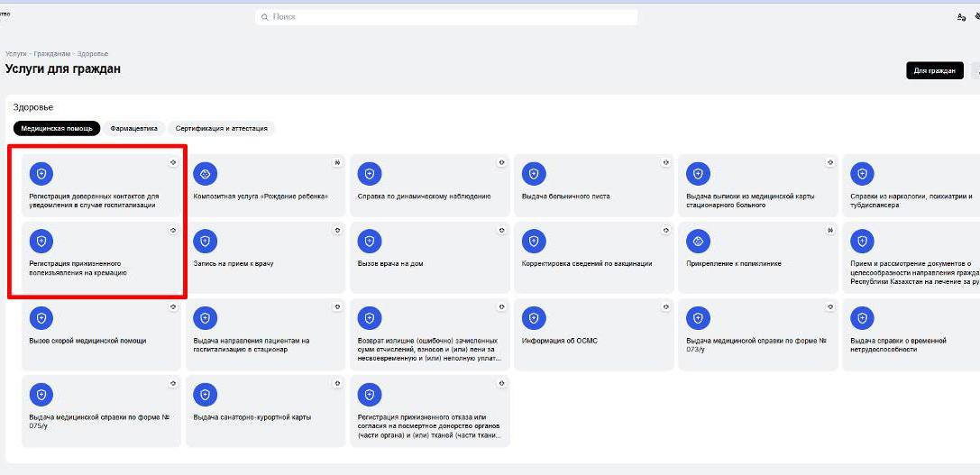
Task: Click shield icon on санаторно-курортной карты card
Action: point(205,395)
